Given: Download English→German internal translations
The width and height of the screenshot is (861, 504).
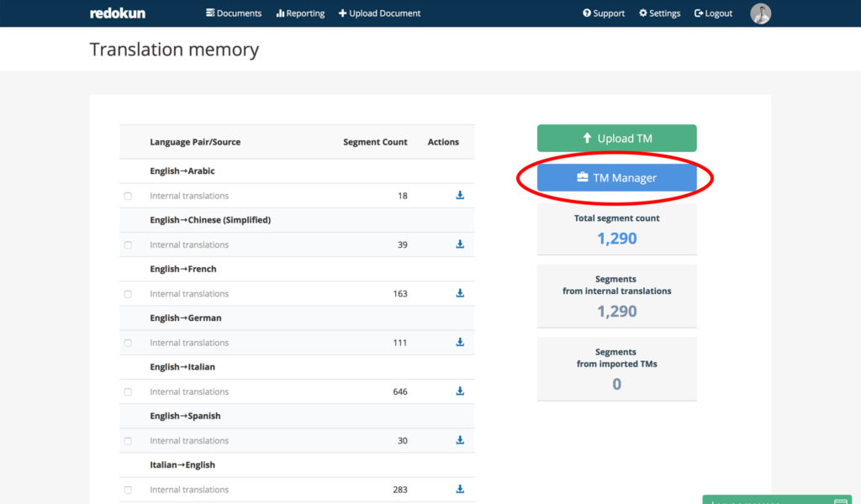Looking at the screenshot, I should (460, 342).
